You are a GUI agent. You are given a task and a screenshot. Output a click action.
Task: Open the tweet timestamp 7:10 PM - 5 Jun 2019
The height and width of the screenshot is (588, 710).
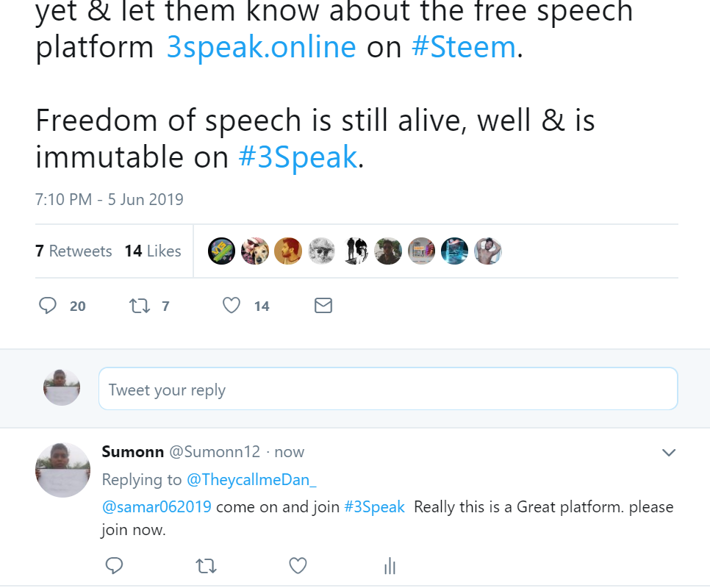coord(109,199)
